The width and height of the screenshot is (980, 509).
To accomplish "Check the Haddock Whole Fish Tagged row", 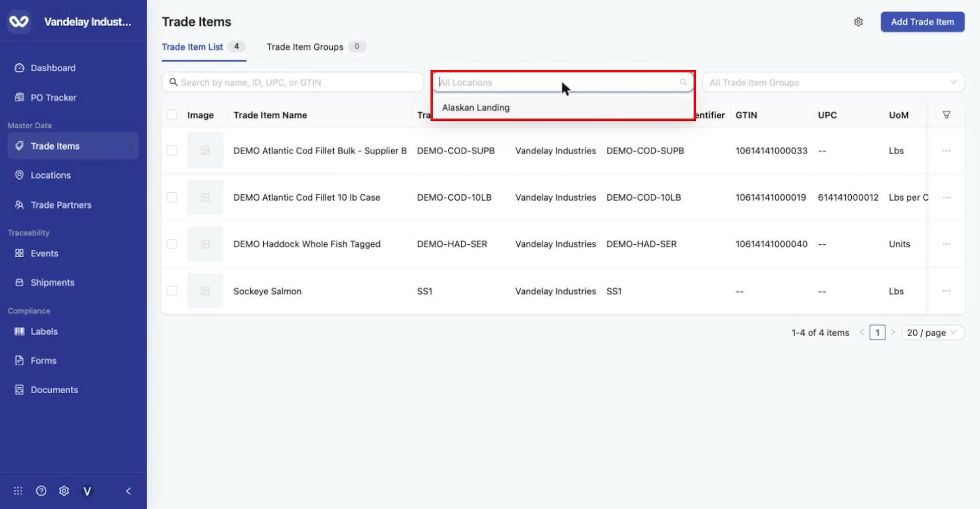I will tap(172, 244).
